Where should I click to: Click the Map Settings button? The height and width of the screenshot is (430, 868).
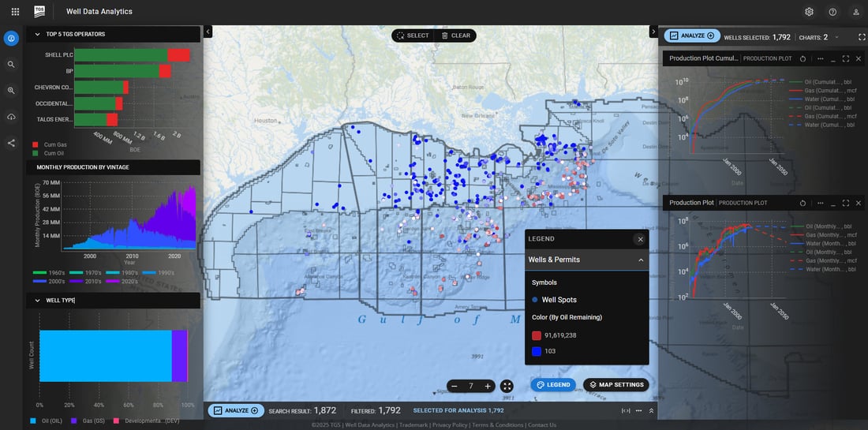coord(615,385)
